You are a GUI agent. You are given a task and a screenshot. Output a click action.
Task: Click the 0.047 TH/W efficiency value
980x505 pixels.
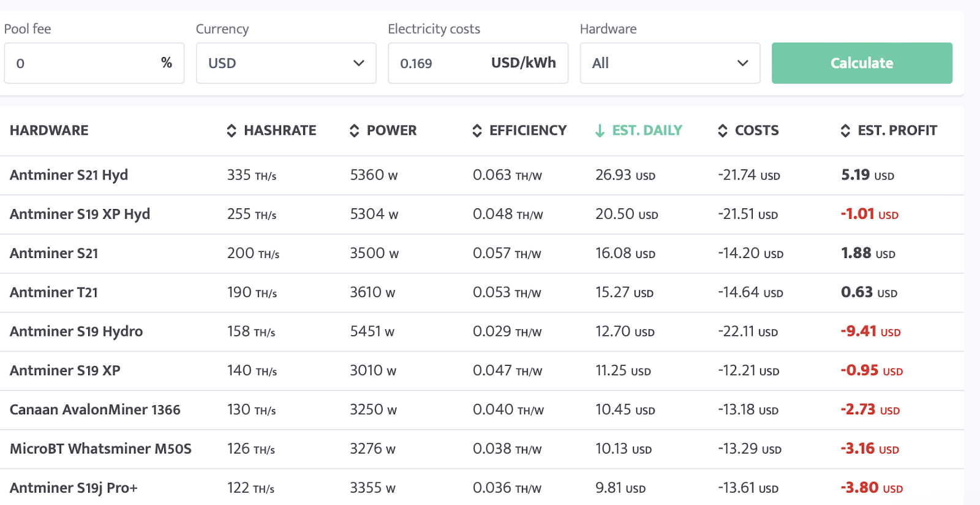[507, 371]
